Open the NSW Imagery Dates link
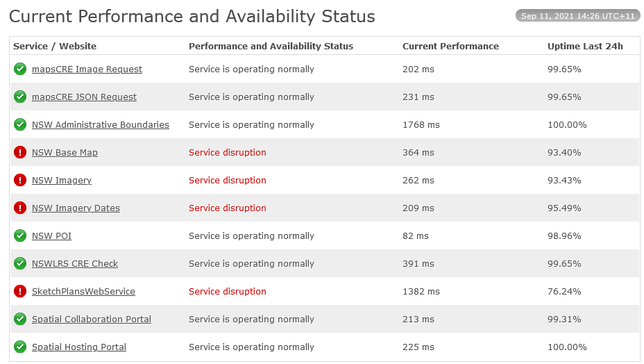Image resolution: width=644 pixels, height=364 pixels. coord(76,208)
